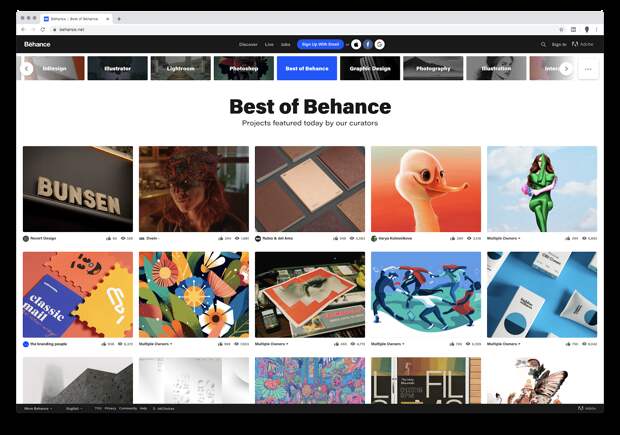Screen dimensions: 620x435
Task: Open the English language dropdown in footer
Action: tap(74, 409)
